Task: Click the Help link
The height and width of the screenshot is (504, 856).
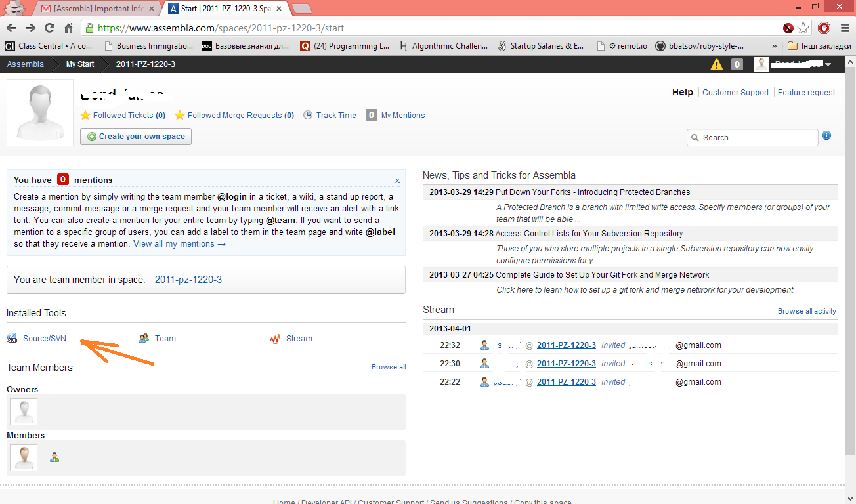Action: (x=683, y=93)
